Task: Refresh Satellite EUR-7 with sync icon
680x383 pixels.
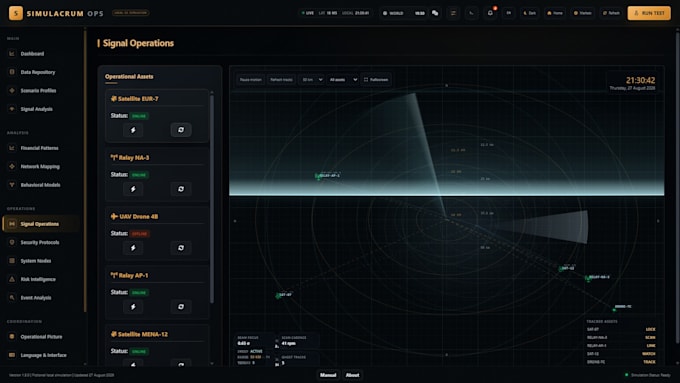Action: (181, 130)
